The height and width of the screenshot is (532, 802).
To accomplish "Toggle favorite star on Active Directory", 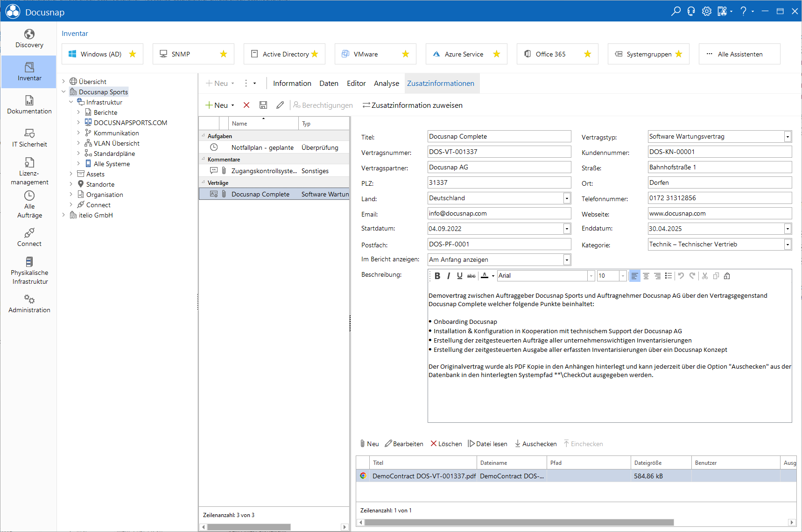I will [x=315, y=54].
